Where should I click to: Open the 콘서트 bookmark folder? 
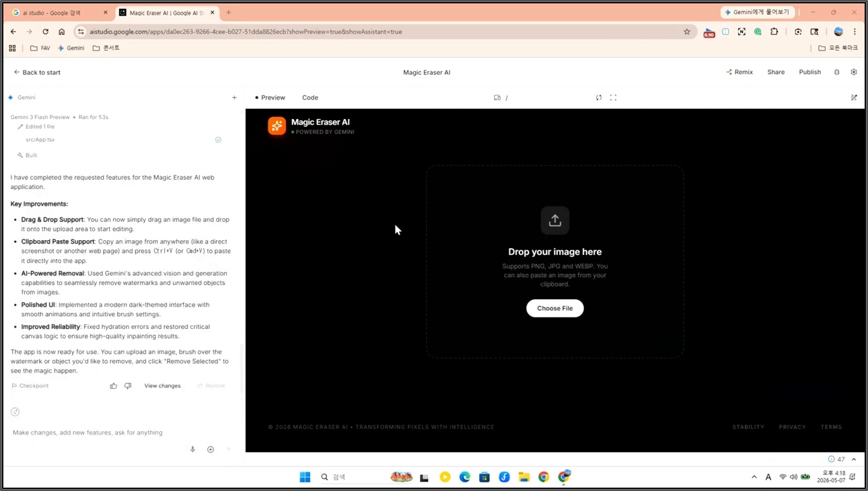106,48
